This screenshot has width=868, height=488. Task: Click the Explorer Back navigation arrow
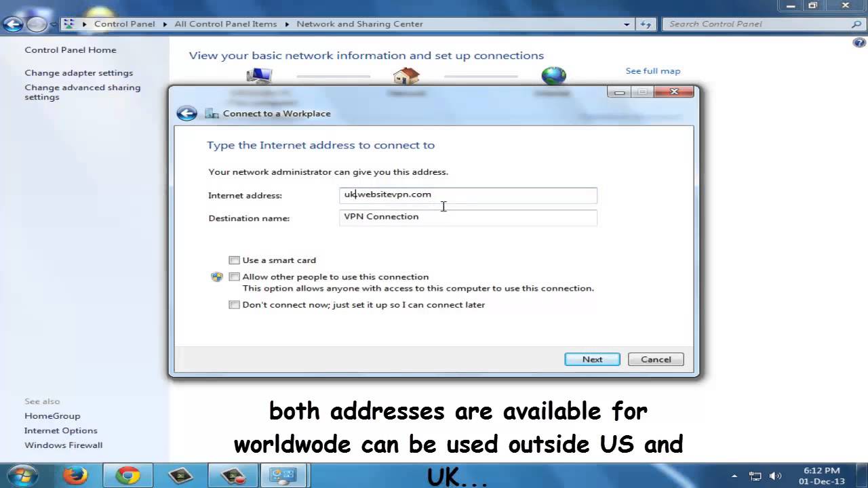click(13, 24)
